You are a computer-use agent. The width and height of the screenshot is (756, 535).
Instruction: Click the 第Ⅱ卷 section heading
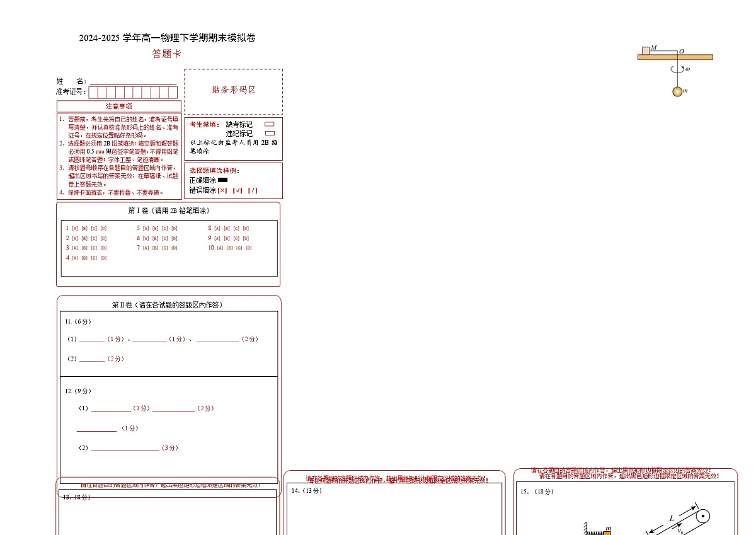point(167,305)
